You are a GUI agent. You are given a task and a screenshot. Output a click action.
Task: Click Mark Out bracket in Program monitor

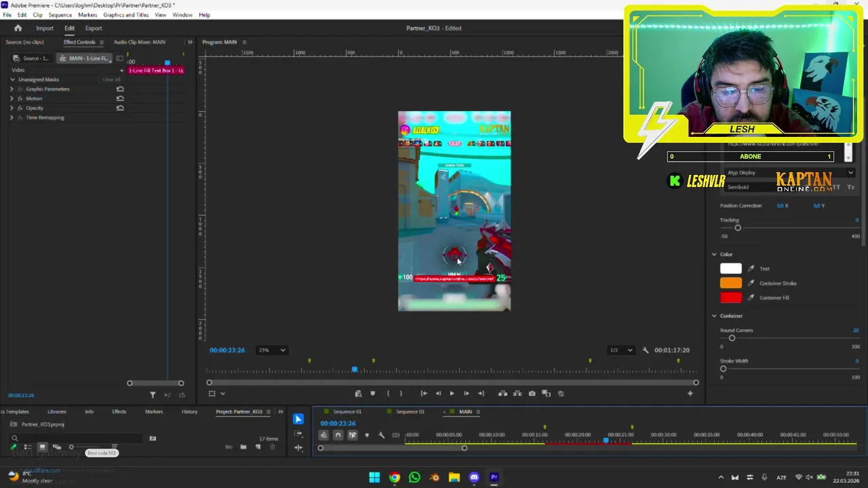(401, 393)
